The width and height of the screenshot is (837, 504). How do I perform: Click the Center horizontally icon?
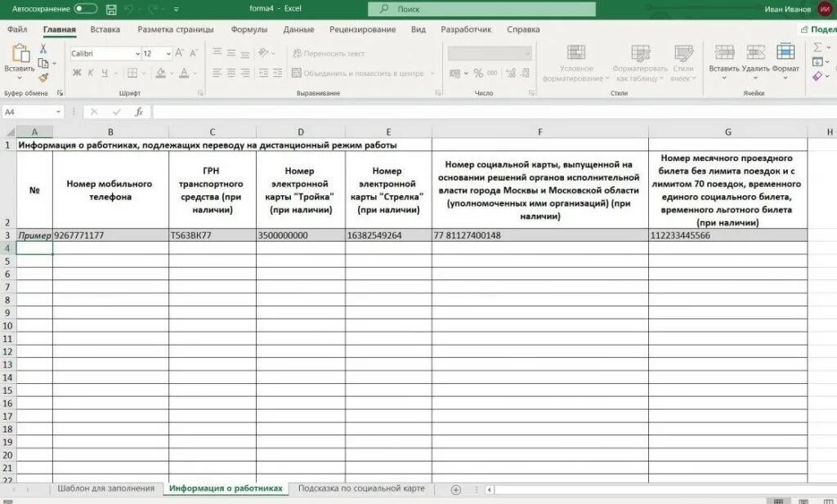click(x=231, y=73)
